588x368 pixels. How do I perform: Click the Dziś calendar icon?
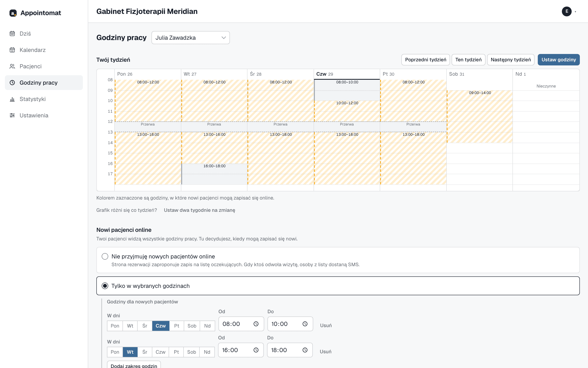pyautogui.click(x=12, y=34)
